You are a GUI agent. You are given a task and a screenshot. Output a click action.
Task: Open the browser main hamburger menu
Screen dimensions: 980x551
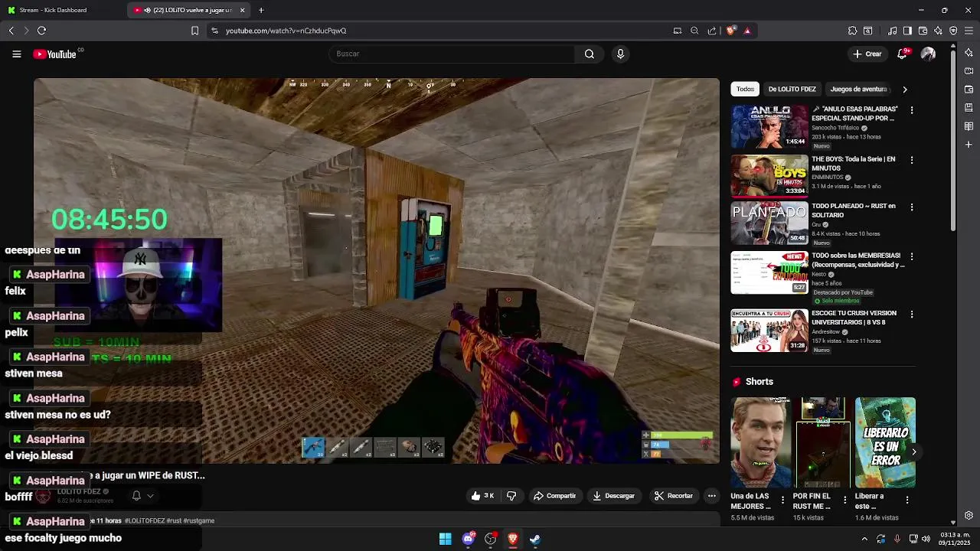(969, 31)
